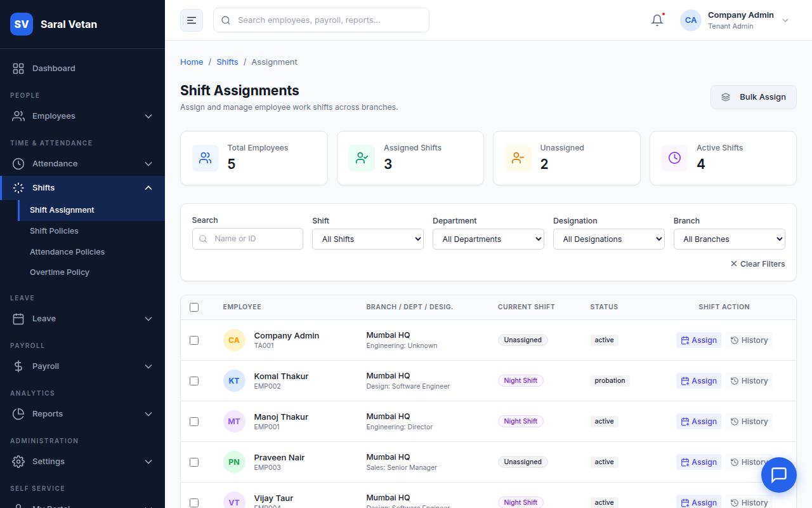
Task: Expand the Settings sidebar chevron
Action: (148, 462)
